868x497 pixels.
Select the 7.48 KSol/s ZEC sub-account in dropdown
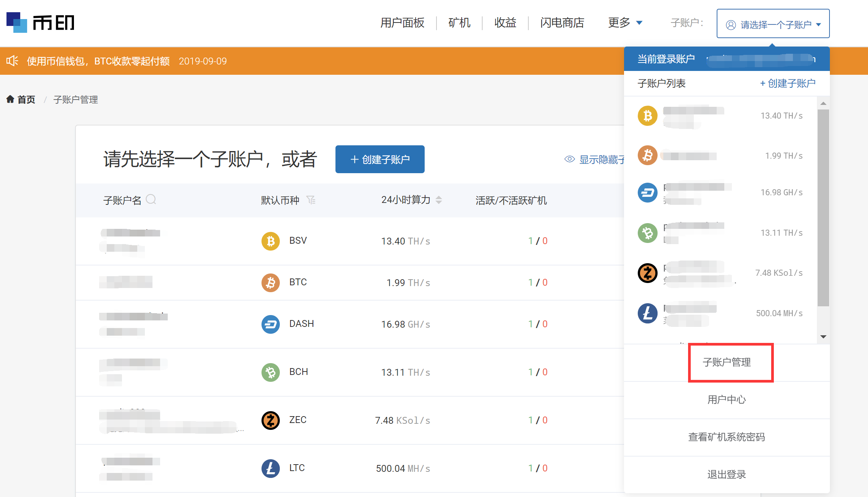pos(720,273)
